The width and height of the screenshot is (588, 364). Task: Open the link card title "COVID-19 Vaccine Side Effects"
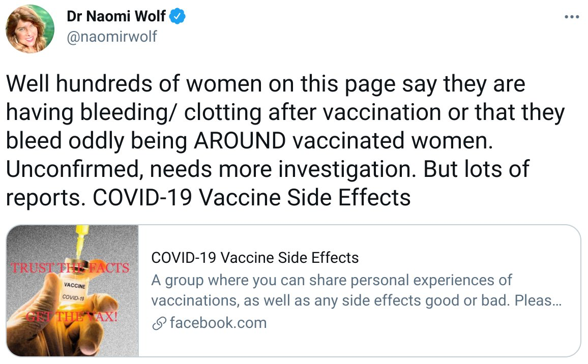pos(255,258)
